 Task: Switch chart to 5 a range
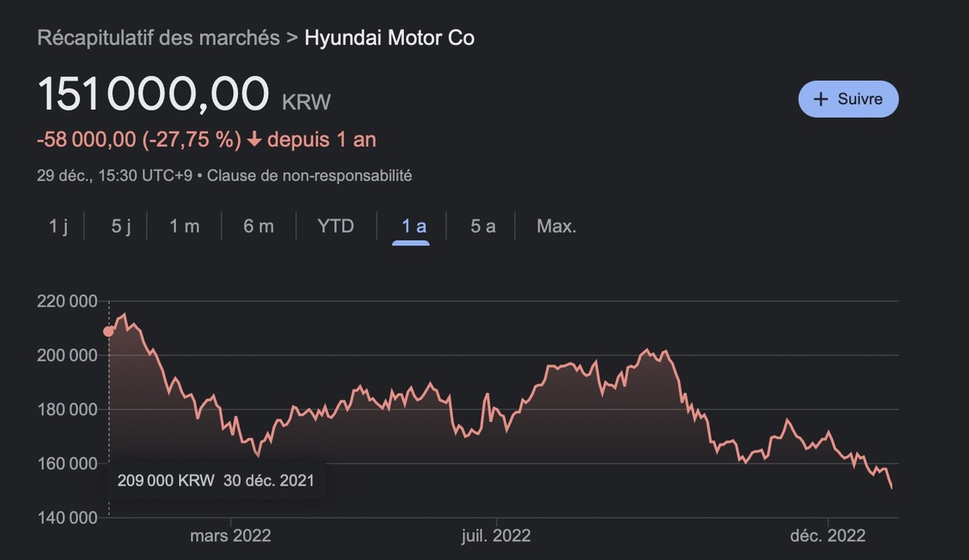(x=483, y=227)
